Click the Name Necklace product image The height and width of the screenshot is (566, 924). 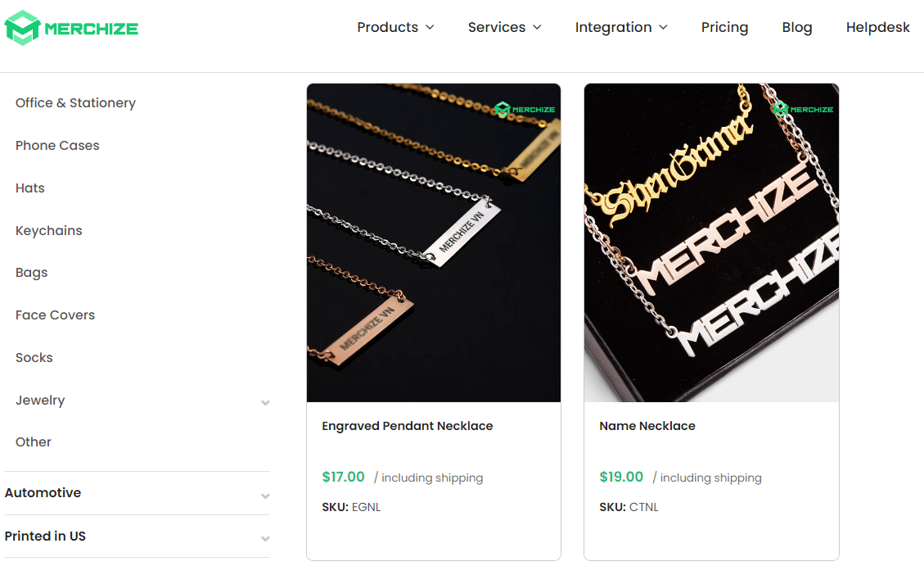(x=711, y=242)
